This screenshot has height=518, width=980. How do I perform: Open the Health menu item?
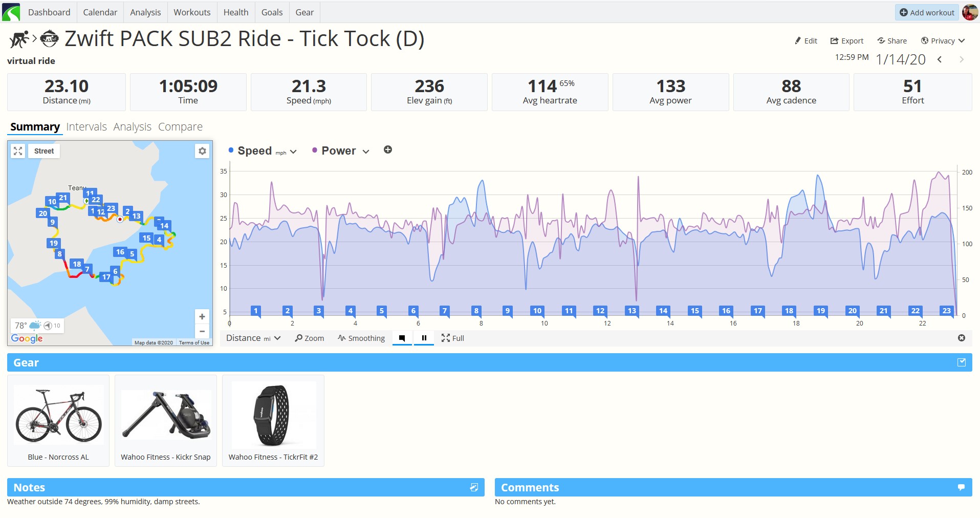point(236,12)
